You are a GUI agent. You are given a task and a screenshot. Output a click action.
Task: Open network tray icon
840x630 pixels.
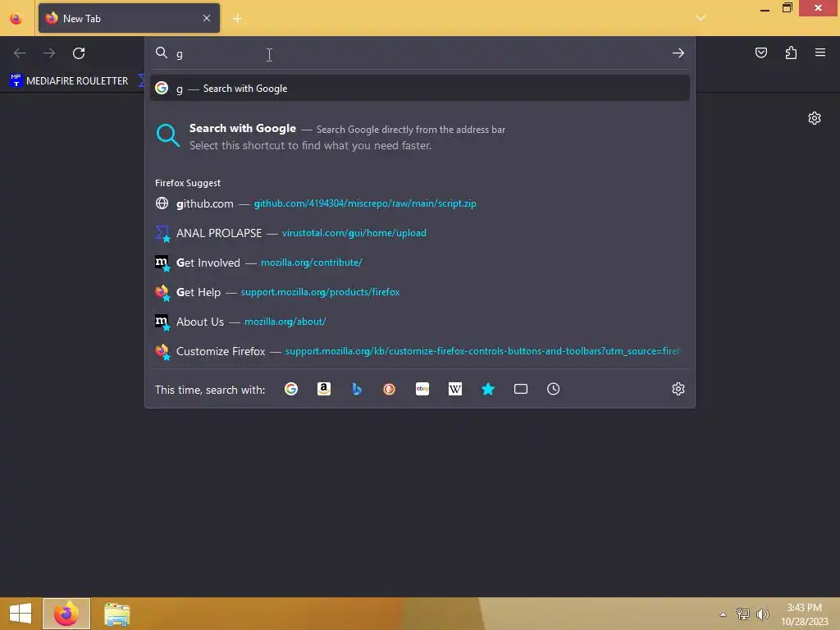click(x=742, y=614)
